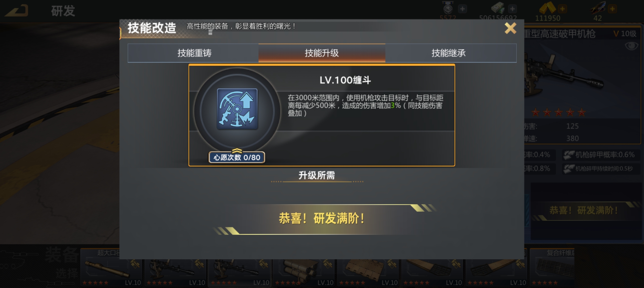Click the 缠斗 skill icon
The width and height of the screenshot is (644, 288).
pos(237,109)
